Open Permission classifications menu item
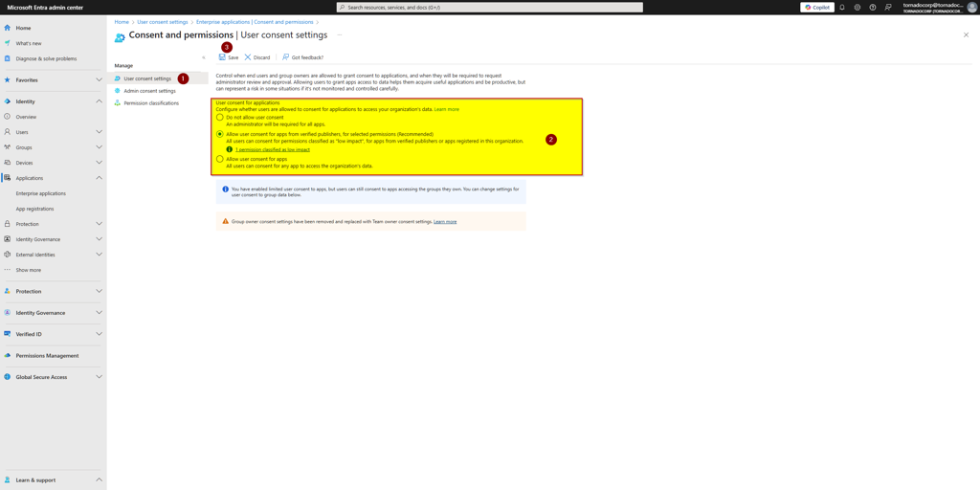Image resolution: width=980 pixels, height=490 pixels. click(x=151, y=103)
